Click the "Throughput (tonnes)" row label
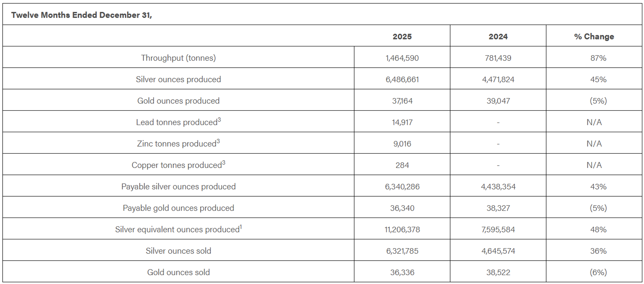The width and height of the screenshot is (644, 284). point(178,58)
